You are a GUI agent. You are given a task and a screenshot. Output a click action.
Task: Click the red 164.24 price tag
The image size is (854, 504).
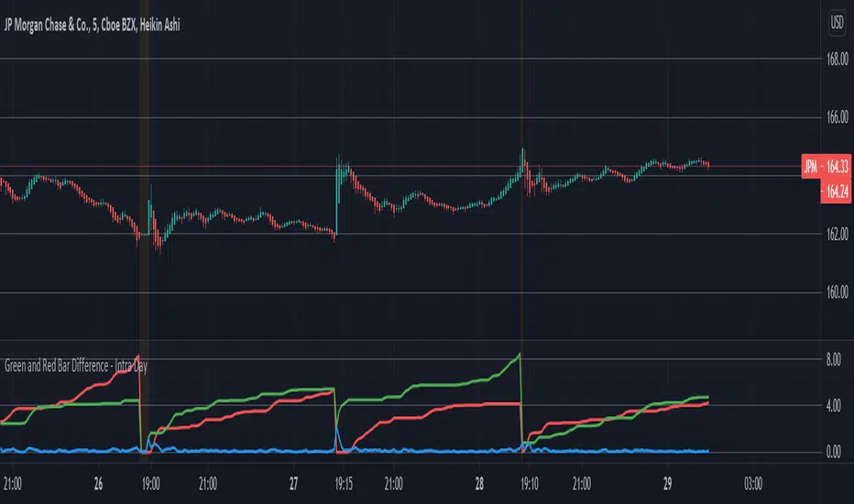click(x=836, y=192)
